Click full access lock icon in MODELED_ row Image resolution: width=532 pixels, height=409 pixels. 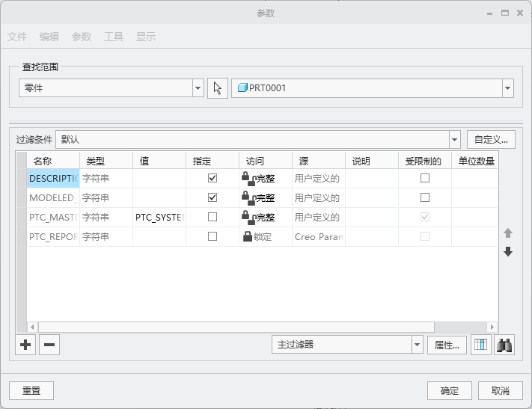(x=248, y=197)
